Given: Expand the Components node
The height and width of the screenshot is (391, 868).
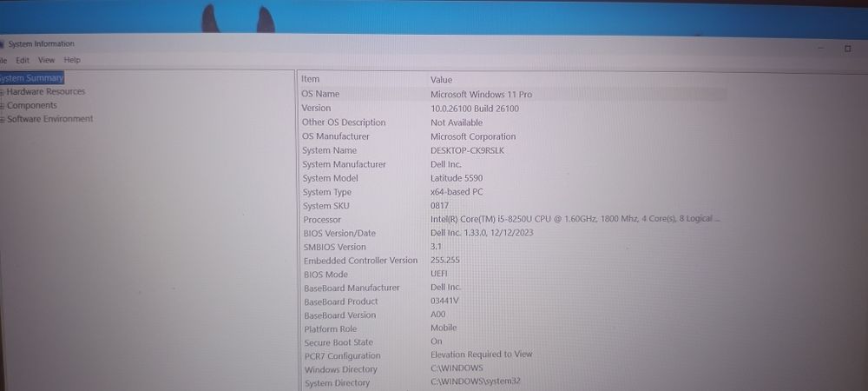Looking at the screenshot, I should (x=3, y=106).
